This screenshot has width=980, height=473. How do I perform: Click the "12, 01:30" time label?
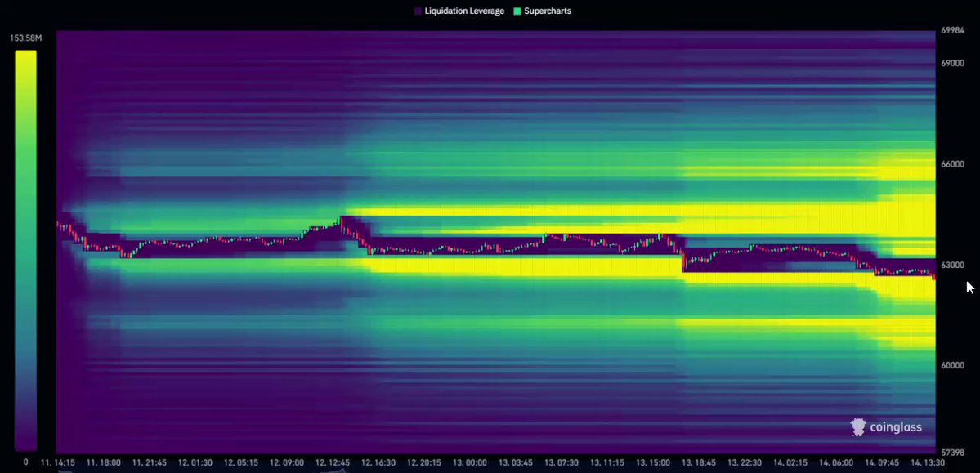coord(195,463)
